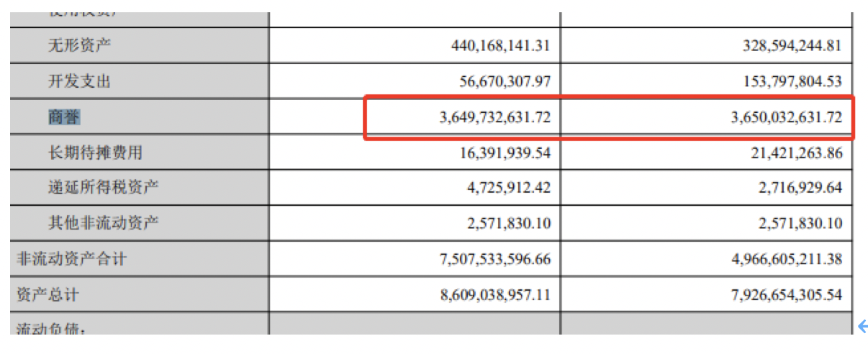
Task: Click the 递延所得税资产 row label
Action: (x=104, y=187)
